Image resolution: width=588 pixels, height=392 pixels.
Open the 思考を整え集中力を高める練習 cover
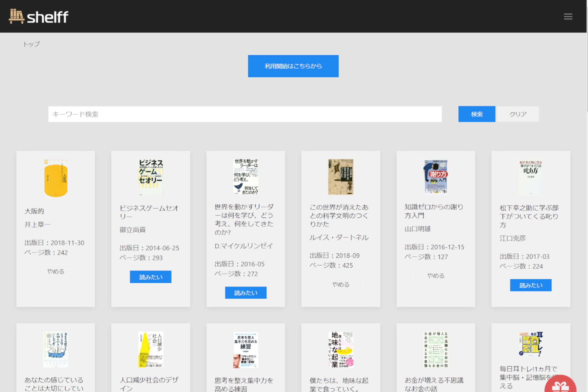click(x=246, y=350)
